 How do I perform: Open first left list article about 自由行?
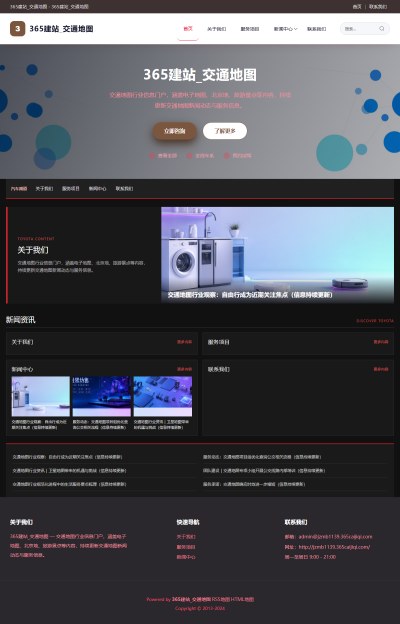(67, 457)
